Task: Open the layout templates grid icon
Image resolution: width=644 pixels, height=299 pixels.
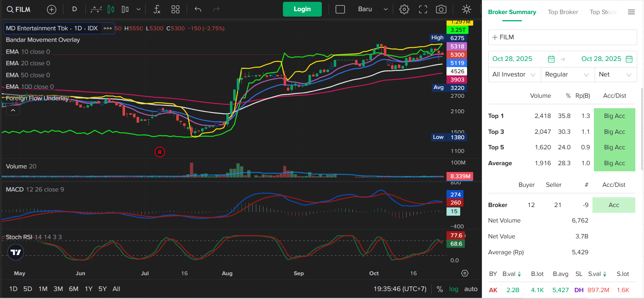Action: 176,9
